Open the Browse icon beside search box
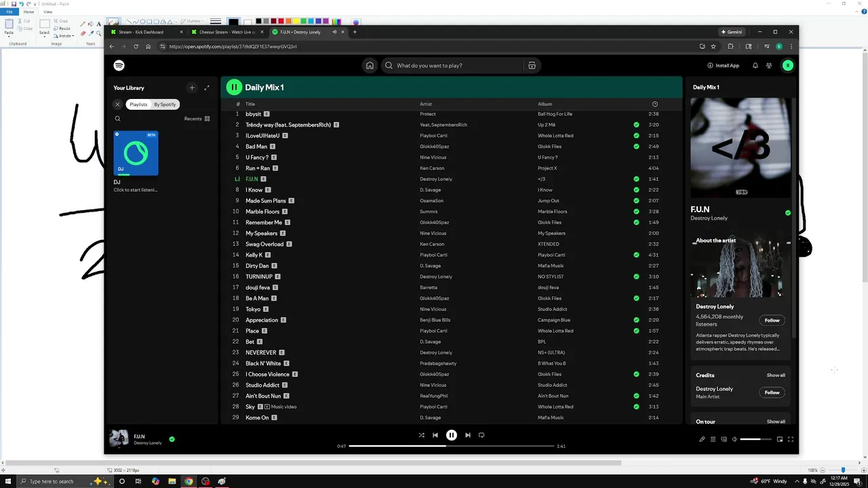Image resolution: width=868 pixels, height=488 pixels. click(x=532, y=66)
